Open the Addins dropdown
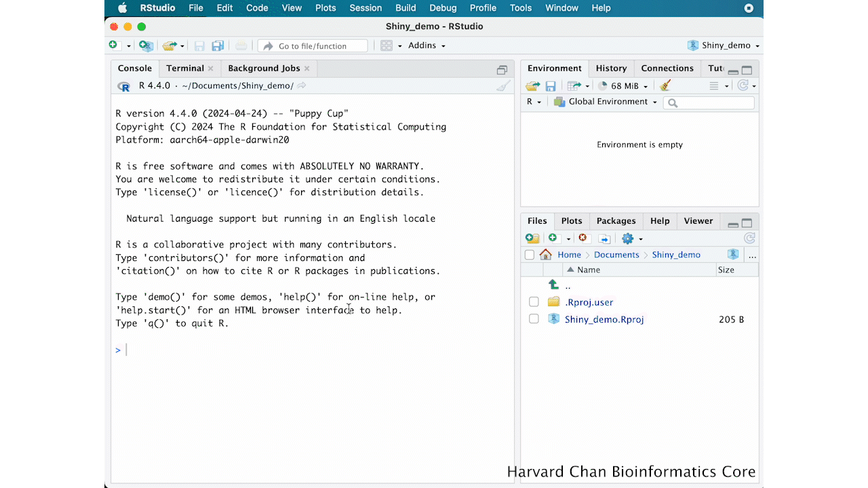 click(427, 45)
